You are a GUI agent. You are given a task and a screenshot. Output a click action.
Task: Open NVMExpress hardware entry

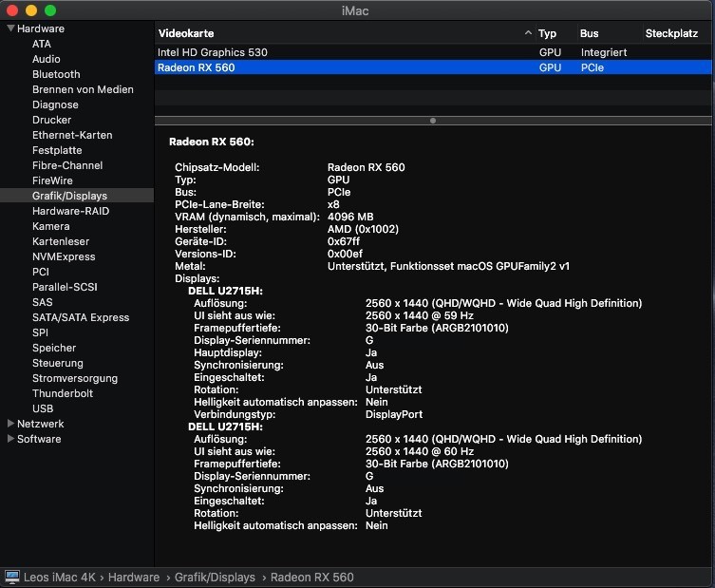point(64,256)
